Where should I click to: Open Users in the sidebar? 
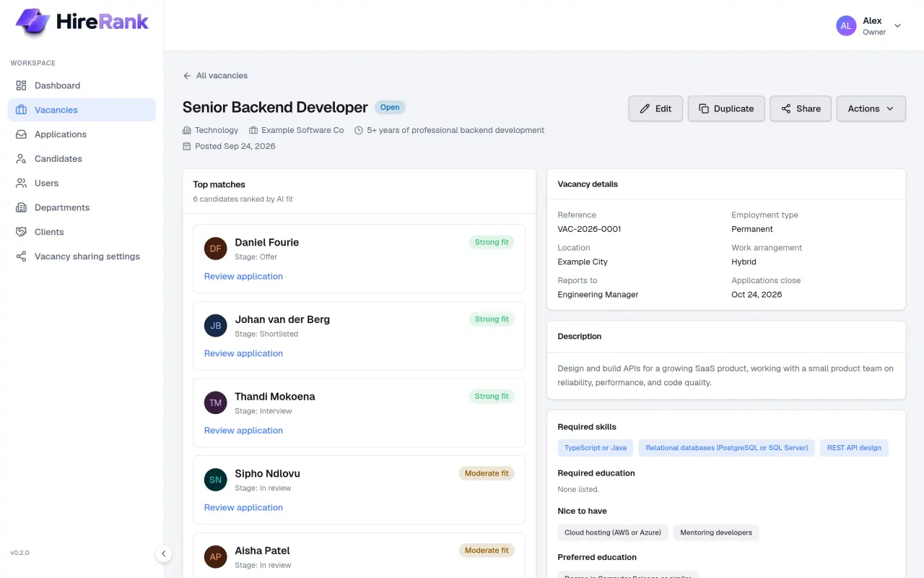click(82, 184)
